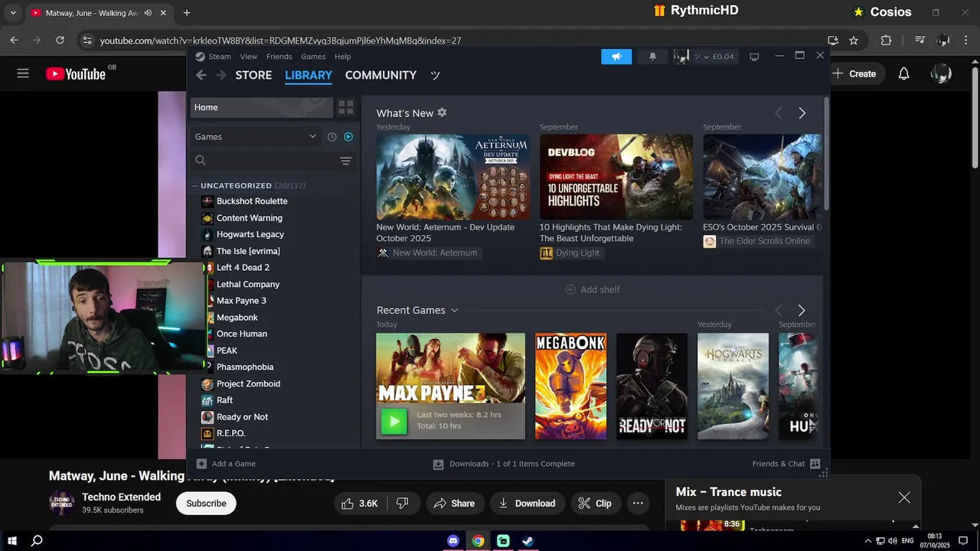Dislike the YouTube video
The height and width of the screenshot is (551, 980).
403,503
